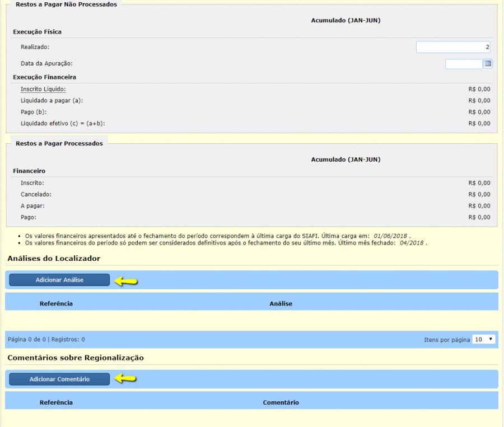504x427 pixels.
Task: Click the Página 0 de 0 status text
Action: tap(27, 339)
